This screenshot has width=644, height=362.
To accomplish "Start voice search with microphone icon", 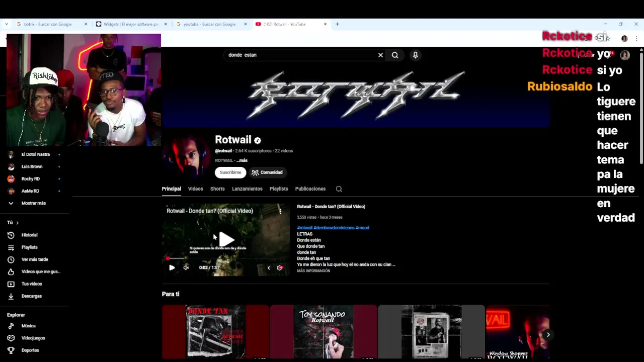I will tap(415, 55).
